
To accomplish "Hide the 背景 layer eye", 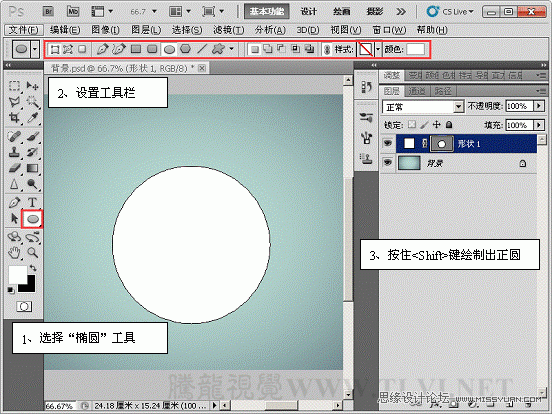I will [388, 162].
